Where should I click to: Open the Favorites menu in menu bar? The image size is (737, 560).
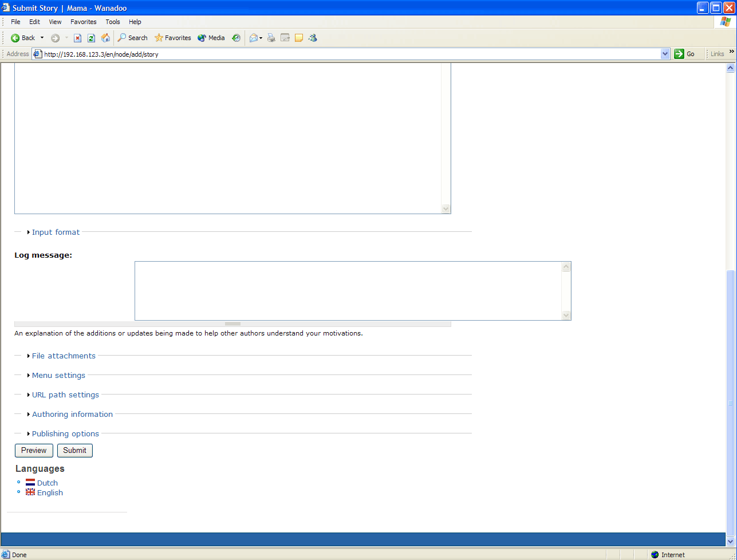[84, 22]
